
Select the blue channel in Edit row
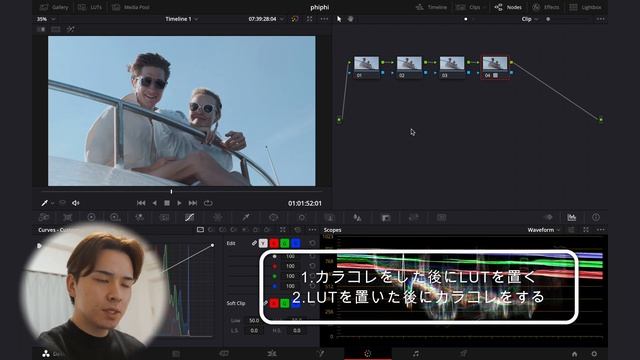[296, 243]
